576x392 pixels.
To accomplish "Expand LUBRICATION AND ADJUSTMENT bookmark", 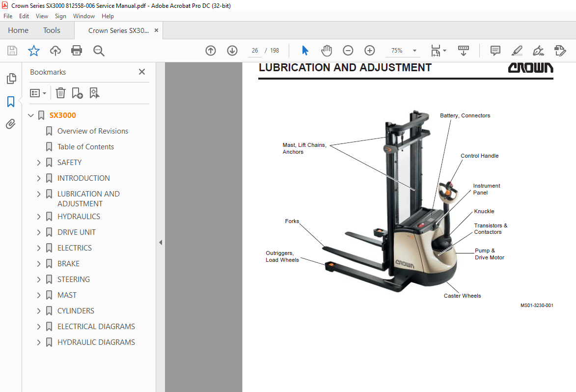I will coord(39,194).
